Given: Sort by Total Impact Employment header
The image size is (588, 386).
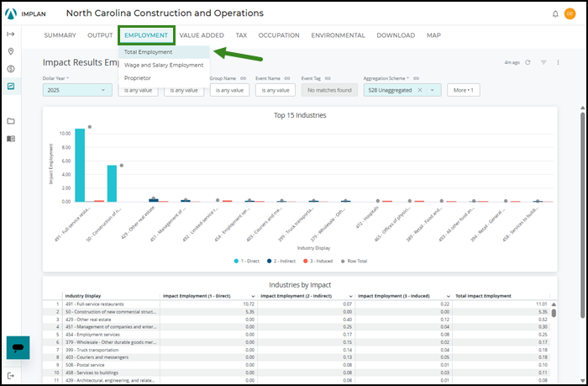Looking at the screenshot, I should click(x=483, y=296).
